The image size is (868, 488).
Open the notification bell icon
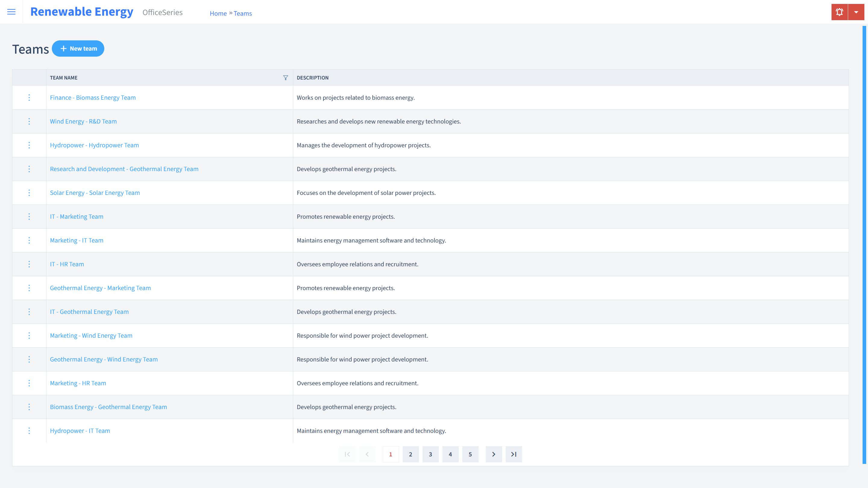(839, 12)
